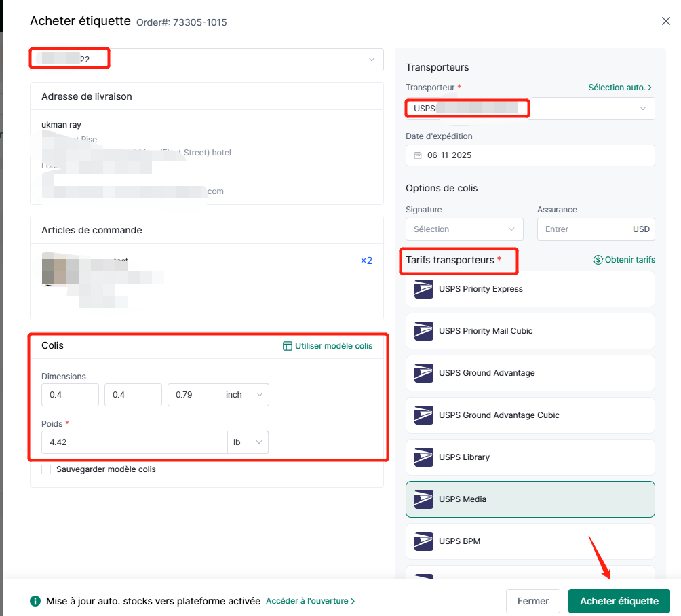Open the Transporteur USPS dropdown
The image size is (681, 616).
[x=530, y=108]
